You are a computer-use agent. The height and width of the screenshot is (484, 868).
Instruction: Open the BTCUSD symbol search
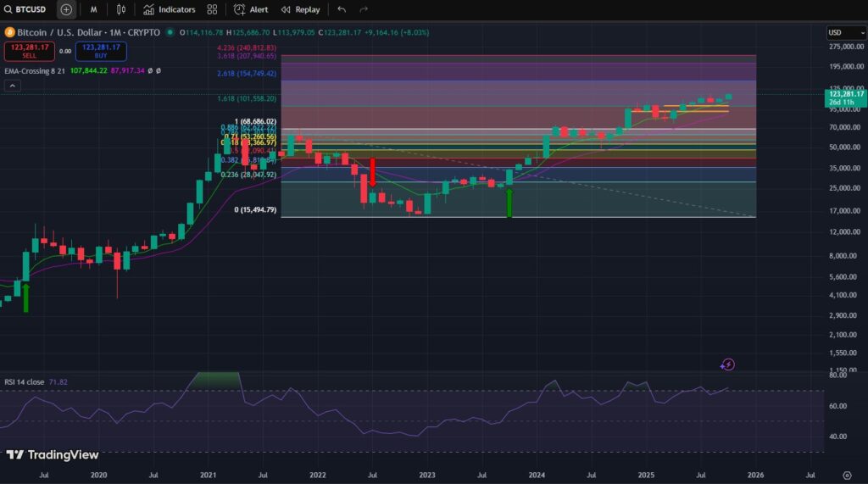[27, 9]
